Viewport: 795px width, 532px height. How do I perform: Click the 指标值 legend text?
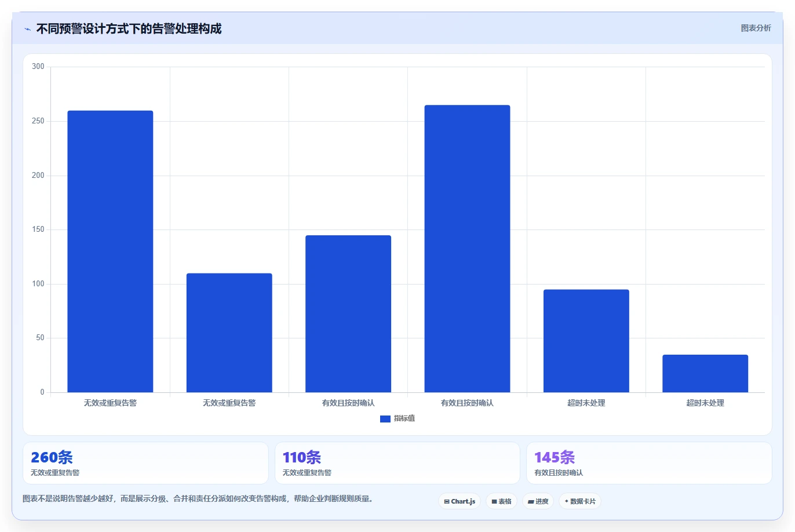click(x=404, y=418)
